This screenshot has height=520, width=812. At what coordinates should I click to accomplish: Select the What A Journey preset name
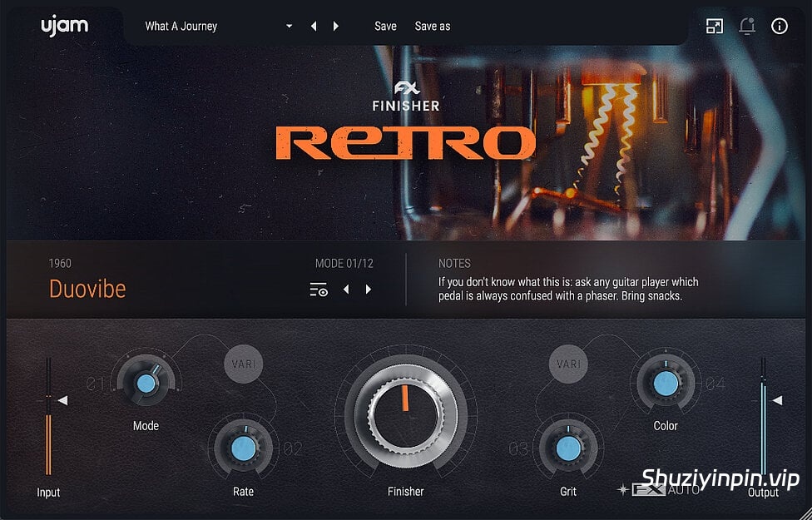point(181,26)
